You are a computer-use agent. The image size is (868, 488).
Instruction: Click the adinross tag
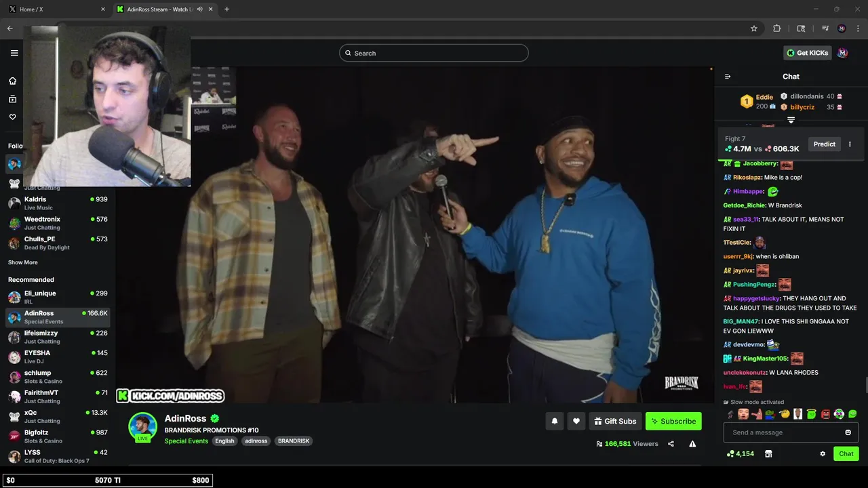click(256, 441)
